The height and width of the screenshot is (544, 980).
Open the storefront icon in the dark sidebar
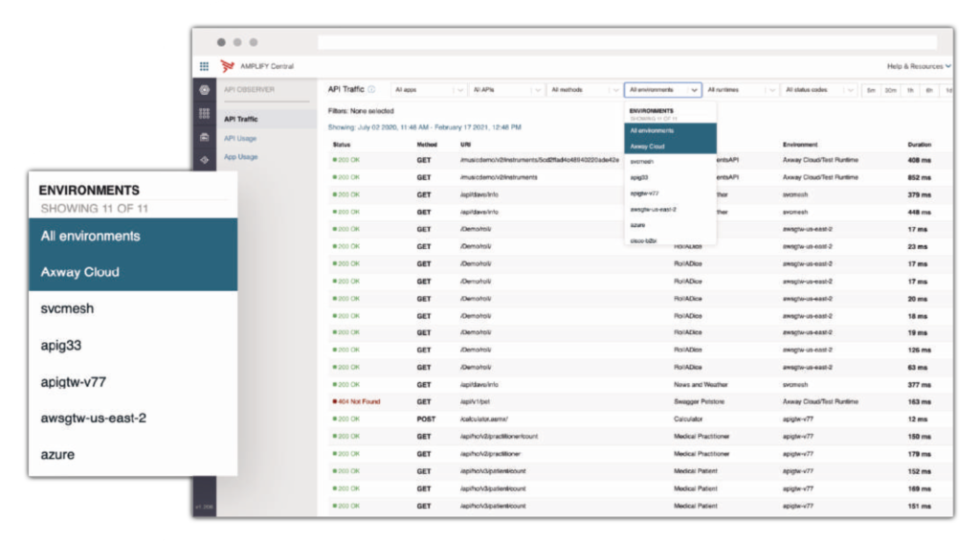205,137
